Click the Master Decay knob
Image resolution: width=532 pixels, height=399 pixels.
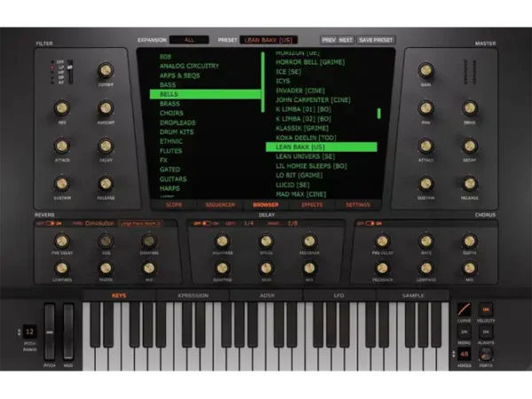coord(470,146)
